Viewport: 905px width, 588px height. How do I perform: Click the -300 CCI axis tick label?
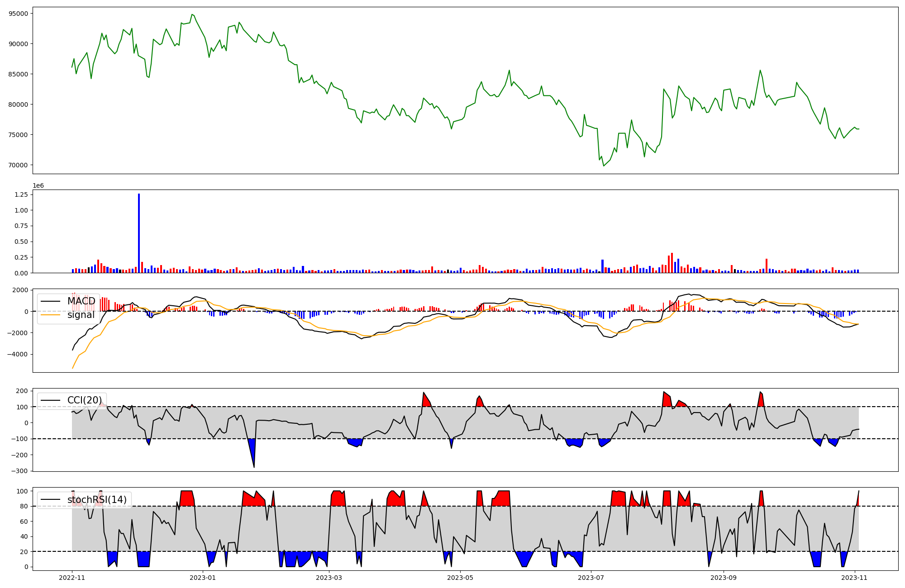20,471
